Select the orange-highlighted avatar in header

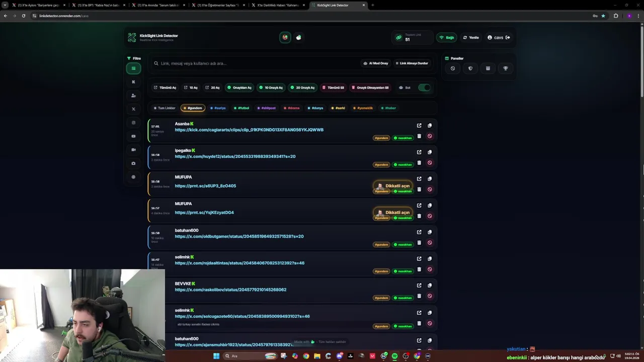coord(285,37)
